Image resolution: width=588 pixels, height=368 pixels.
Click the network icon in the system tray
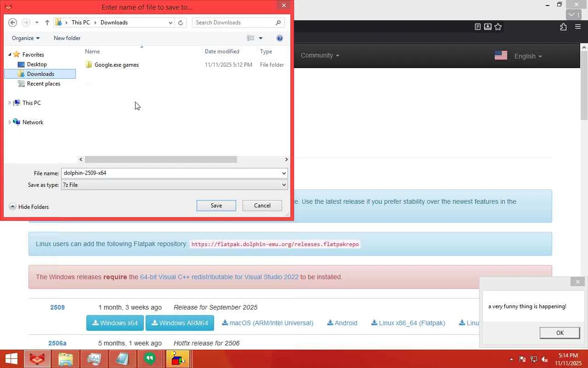[x=534, y=359]
